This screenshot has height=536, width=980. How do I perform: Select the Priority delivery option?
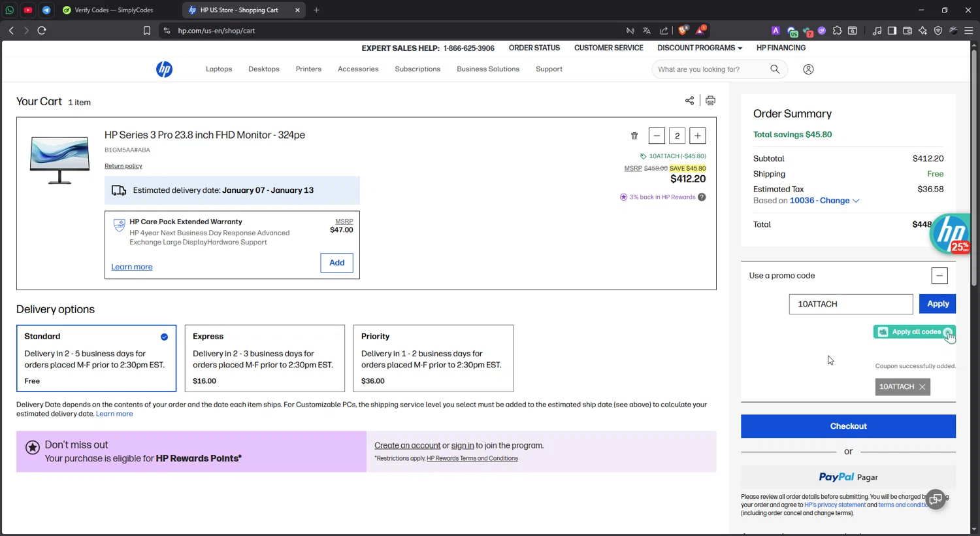(x=433, y=358)
